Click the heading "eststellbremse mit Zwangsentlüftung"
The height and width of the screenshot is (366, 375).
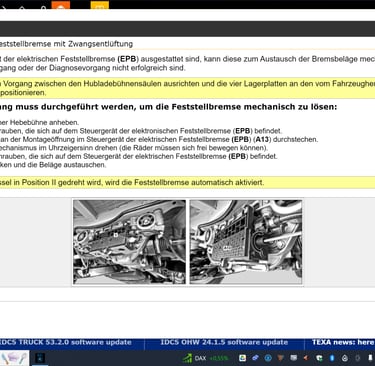pyautogui.click(x=66, y=44)
